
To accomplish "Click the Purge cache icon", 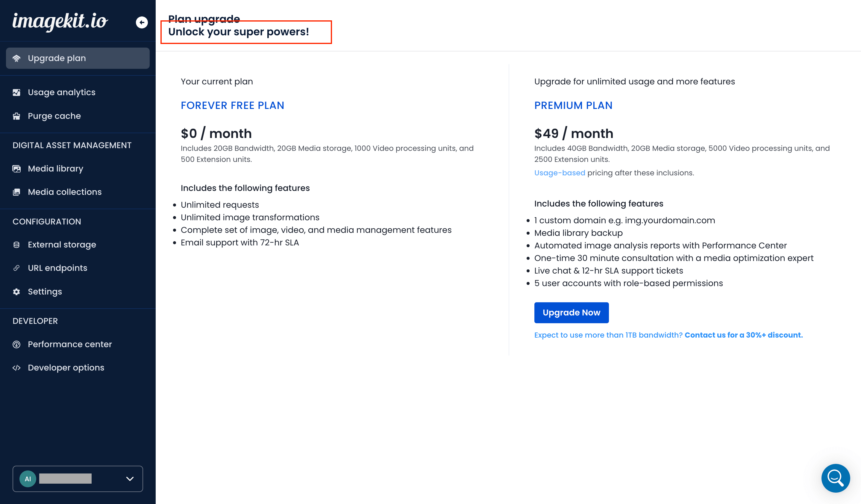I will [16, 116].
